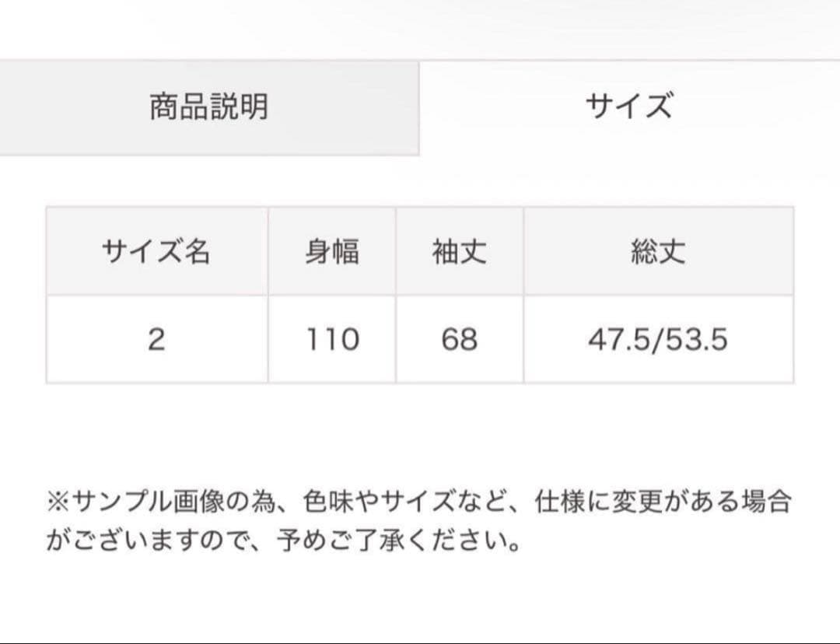
Task: Click the 袖丈 column header
Action: click(x=460, y=251)
